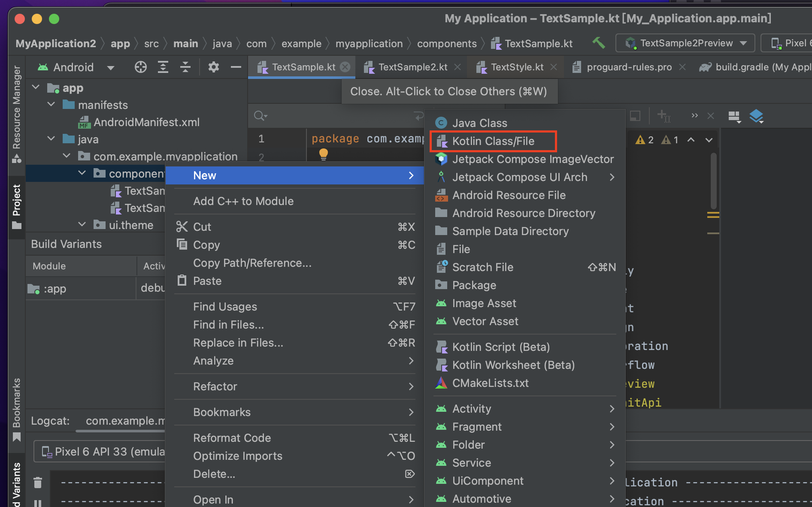Open TextSample2Preview run configuration dropdown
Image resolution: width=812 pixels, height=507 pixels.
(685, 43)
